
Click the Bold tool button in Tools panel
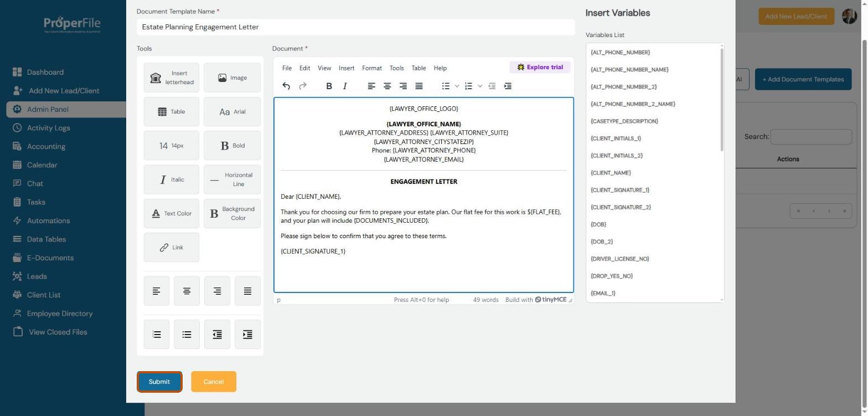click(232, 145)
